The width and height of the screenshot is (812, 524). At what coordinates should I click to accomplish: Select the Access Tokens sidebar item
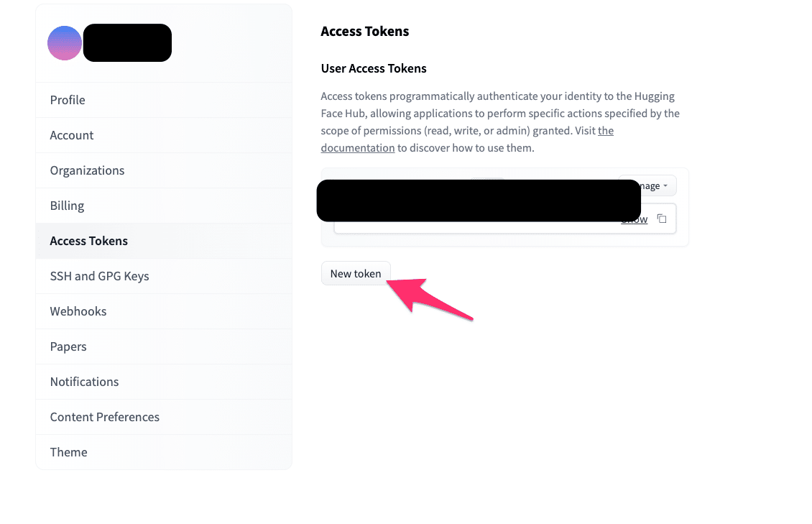pyautogui.click(x=164, y=241)
